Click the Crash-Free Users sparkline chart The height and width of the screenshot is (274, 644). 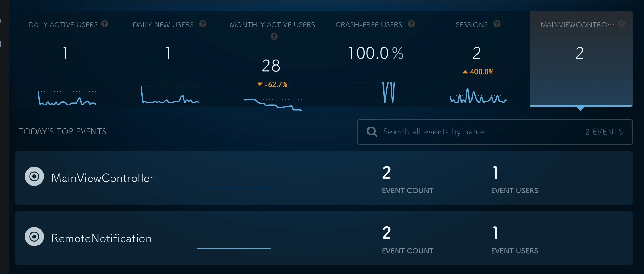(x=376, y=92)
